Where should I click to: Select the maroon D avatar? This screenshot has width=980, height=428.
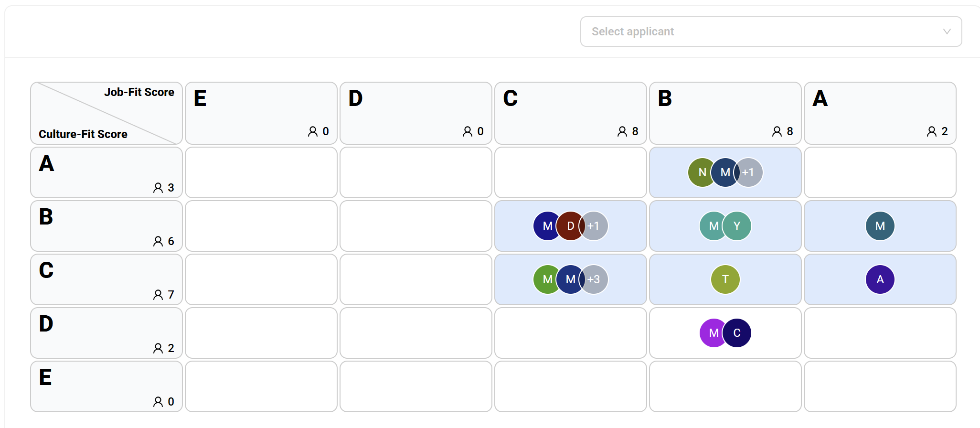coord(570,226)
